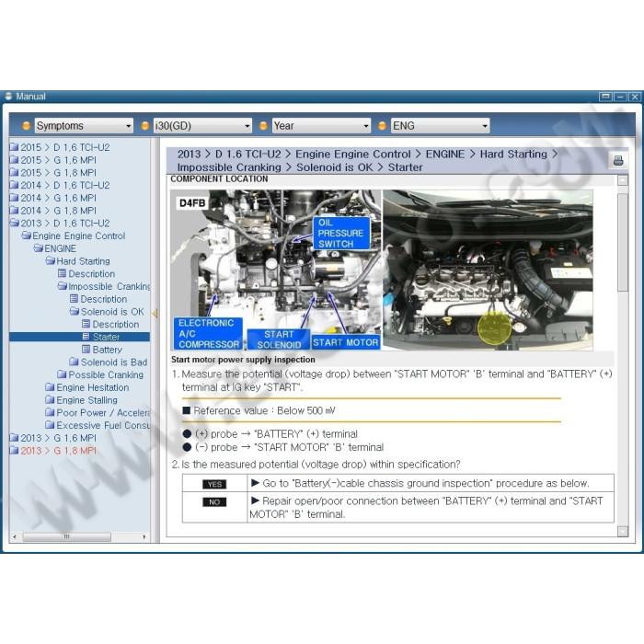The width and height of the screenshot is (644, 644).
Task: Click the content vertical scrollbar thumb
Action: point(623,242)
